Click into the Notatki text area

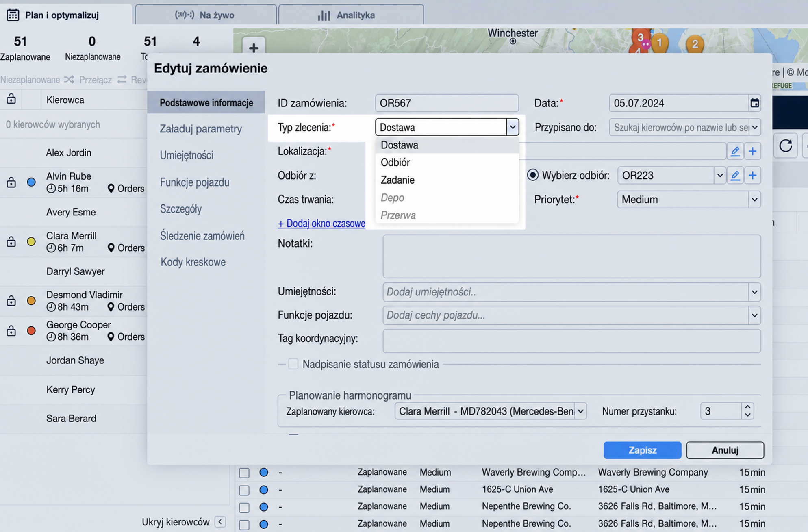click(x=571, y=256)
